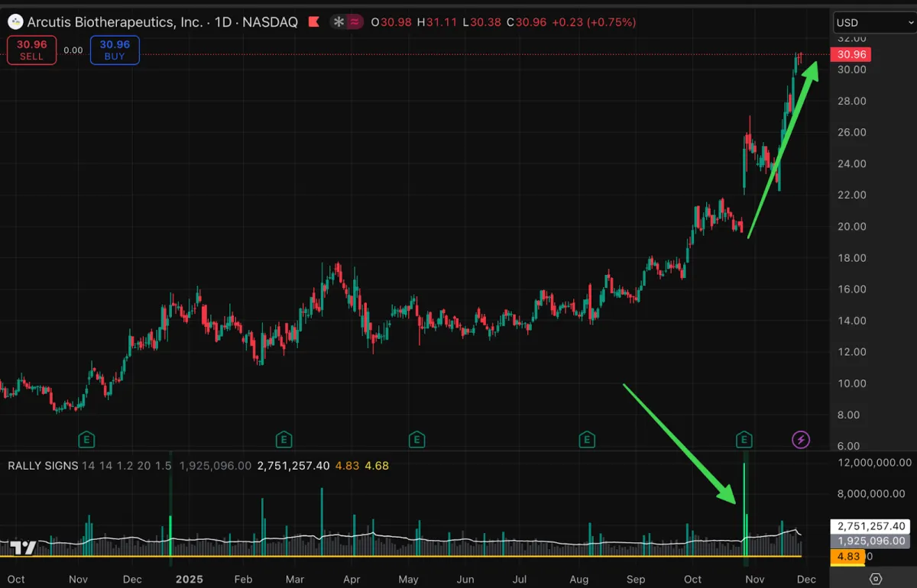Open the earnings marker between Feb and Mar
This screenshot has width=917, height=588.
(284, 439)
